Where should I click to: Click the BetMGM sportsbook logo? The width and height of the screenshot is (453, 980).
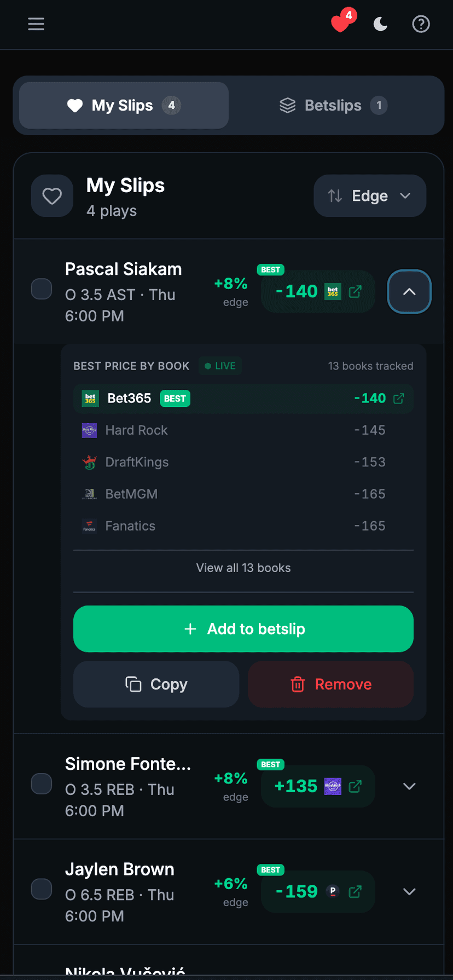(x=89, y=493)
